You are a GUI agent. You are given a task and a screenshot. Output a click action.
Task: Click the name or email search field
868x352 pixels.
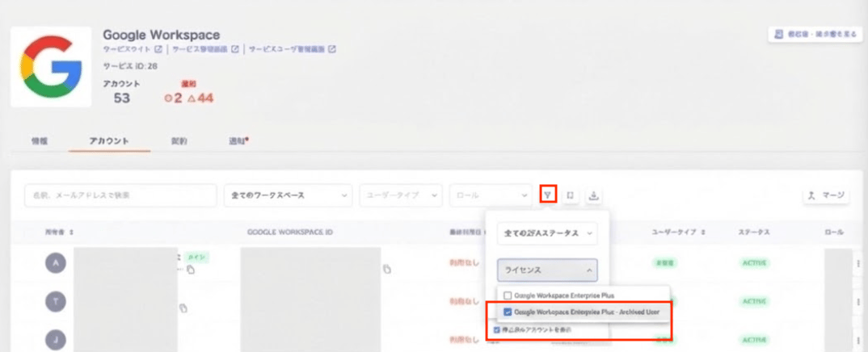point(120,195)
